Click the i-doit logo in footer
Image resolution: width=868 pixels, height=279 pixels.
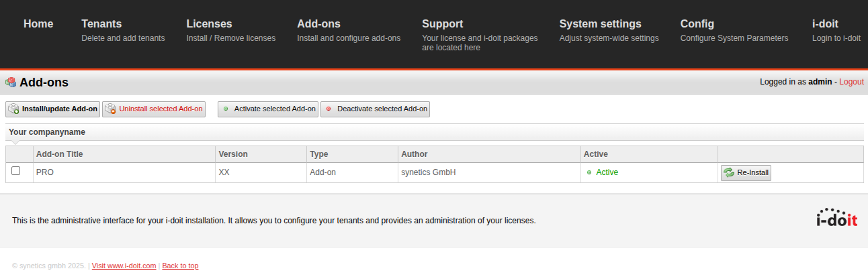coord(836,219)
